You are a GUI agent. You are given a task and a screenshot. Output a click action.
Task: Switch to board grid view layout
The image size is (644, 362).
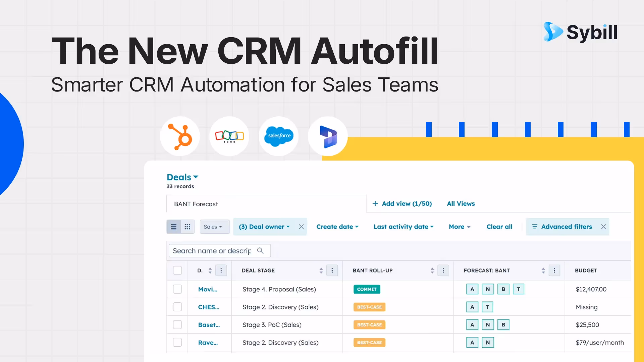point(187,227)
